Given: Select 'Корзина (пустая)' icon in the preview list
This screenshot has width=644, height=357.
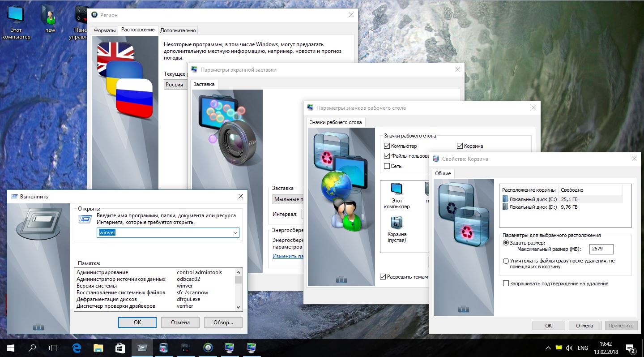Looking at the screenshot, I should click(x=397, y=229).
